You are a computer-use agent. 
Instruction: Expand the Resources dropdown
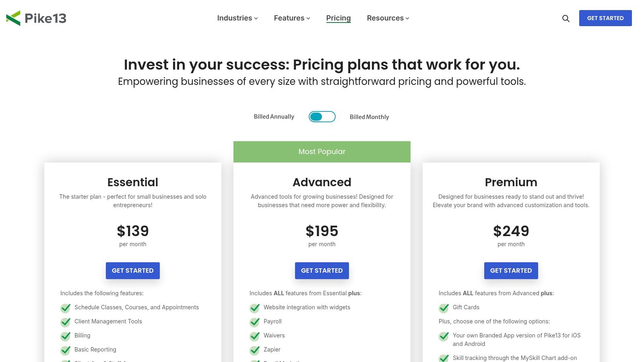pyautogui.click(x=387, y=18)
